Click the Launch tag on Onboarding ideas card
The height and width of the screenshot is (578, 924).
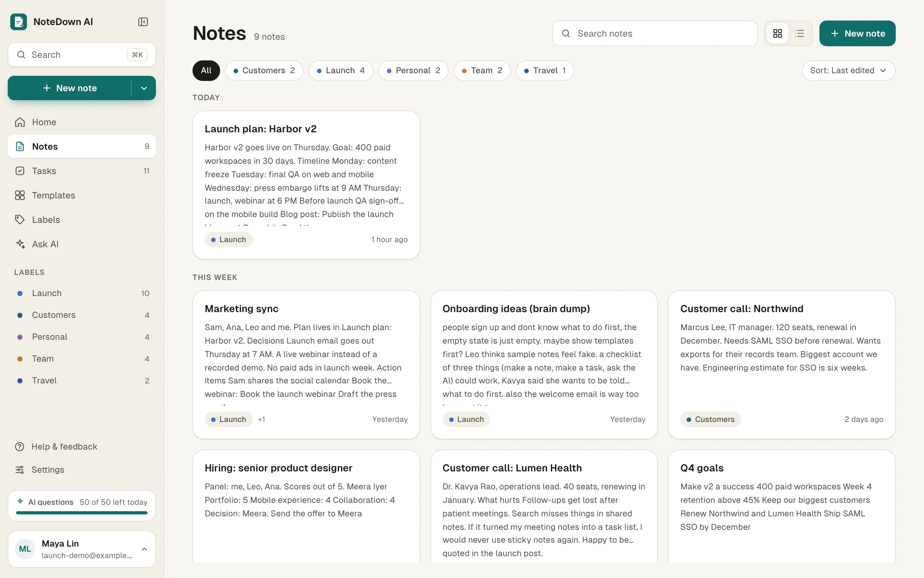tap(466, 419)
